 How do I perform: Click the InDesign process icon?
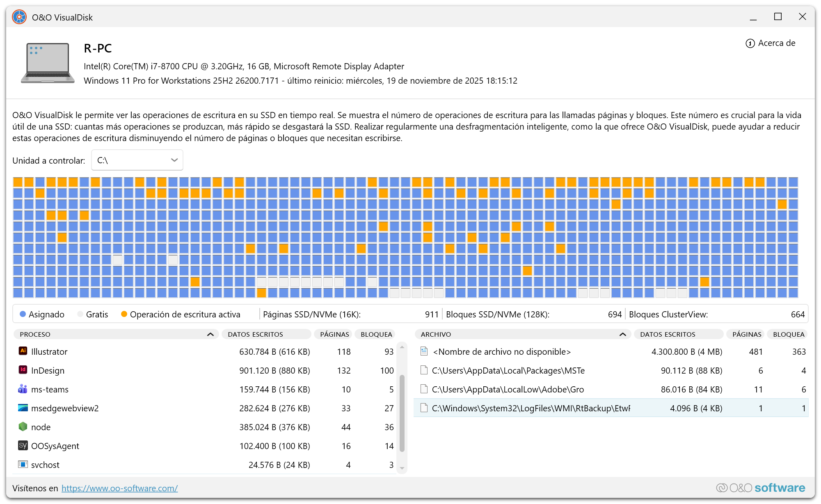pyautogui.click(x=23, y=370)
